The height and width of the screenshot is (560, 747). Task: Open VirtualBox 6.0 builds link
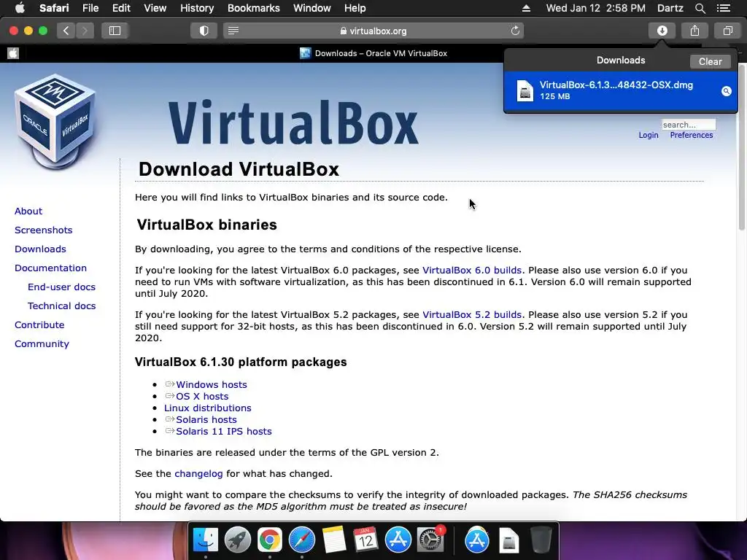472,270
